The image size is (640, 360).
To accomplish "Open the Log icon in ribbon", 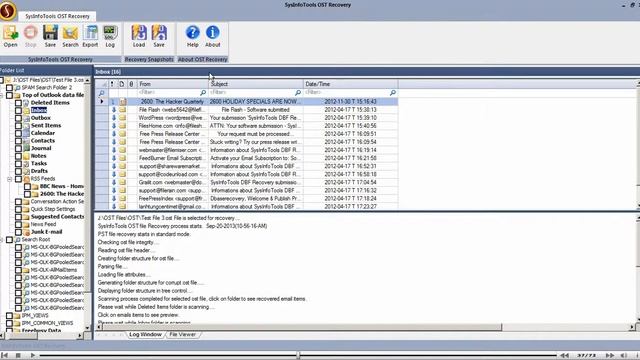I will click(110, 36).
